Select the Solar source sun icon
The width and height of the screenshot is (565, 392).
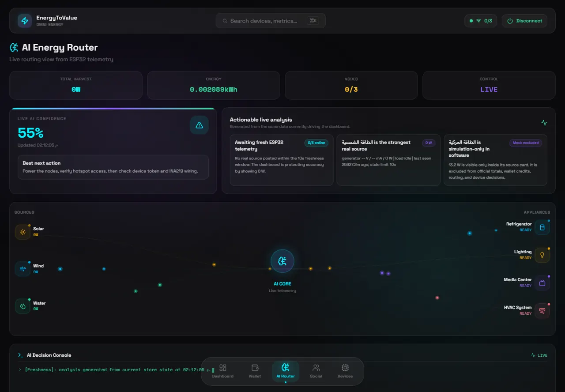tap(23, 232)
